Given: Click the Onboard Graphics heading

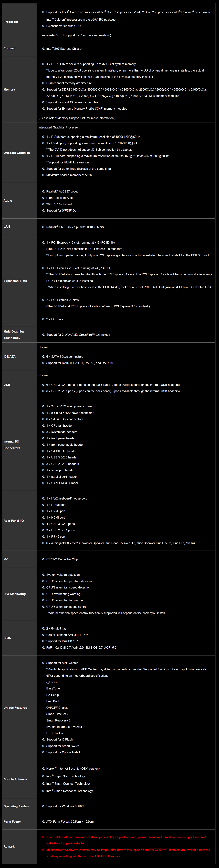Looking at the screenshot, I should pos(16,153).
